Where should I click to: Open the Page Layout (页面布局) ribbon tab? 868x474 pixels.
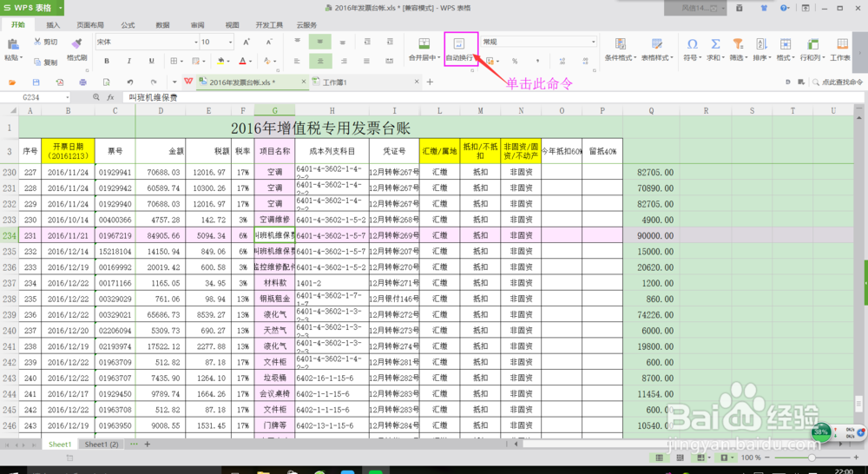[x=90, y=25]
